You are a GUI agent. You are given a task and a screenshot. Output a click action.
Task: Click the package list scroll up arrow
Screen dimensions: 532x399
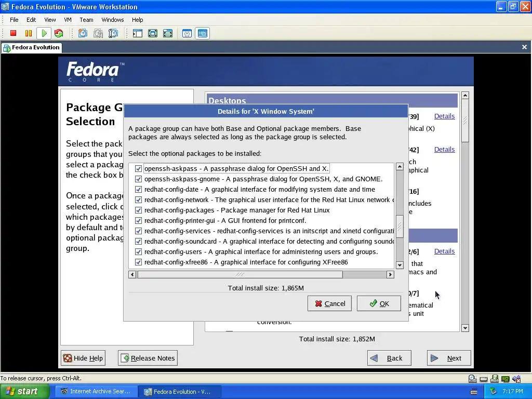pos(400,167)
